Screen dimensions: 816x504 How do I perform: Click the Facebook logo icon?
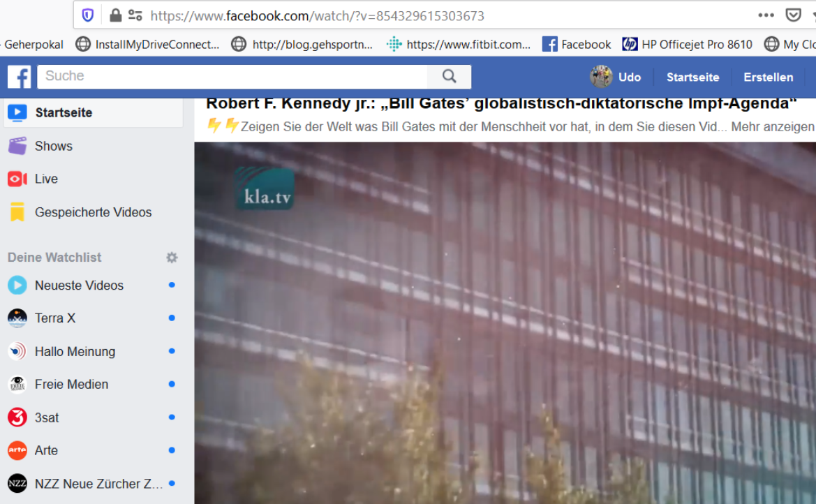coord(20,77)
